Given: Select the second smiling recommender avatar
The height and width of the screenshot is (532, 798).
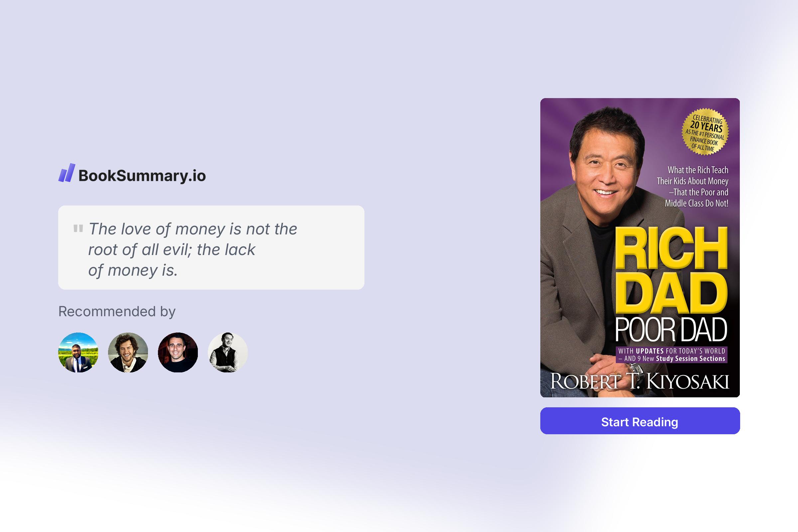Looking at the screenshot, I should (x=128, y=352).
